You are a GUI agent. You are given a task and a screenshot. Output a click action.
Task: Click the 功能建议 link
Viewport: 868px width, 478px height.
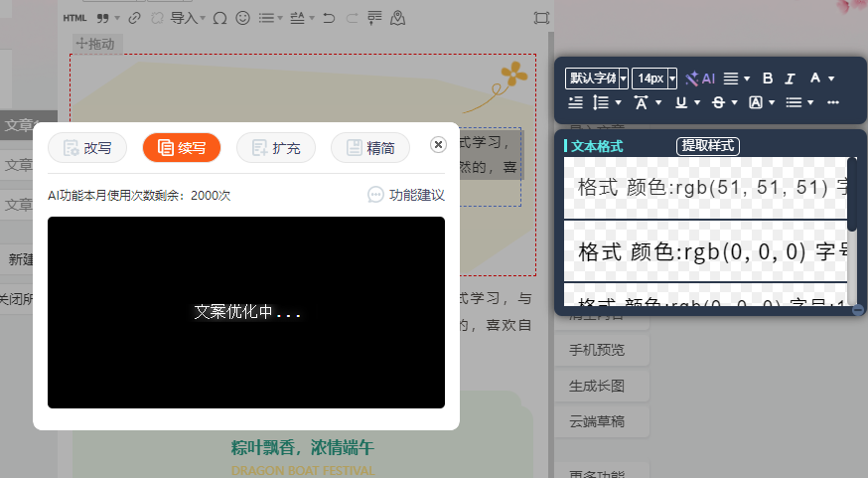click(405, 195)
